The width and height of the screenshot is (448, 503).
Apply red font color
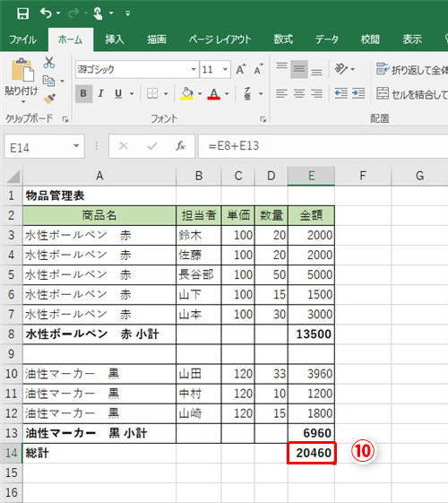(214, 93)
